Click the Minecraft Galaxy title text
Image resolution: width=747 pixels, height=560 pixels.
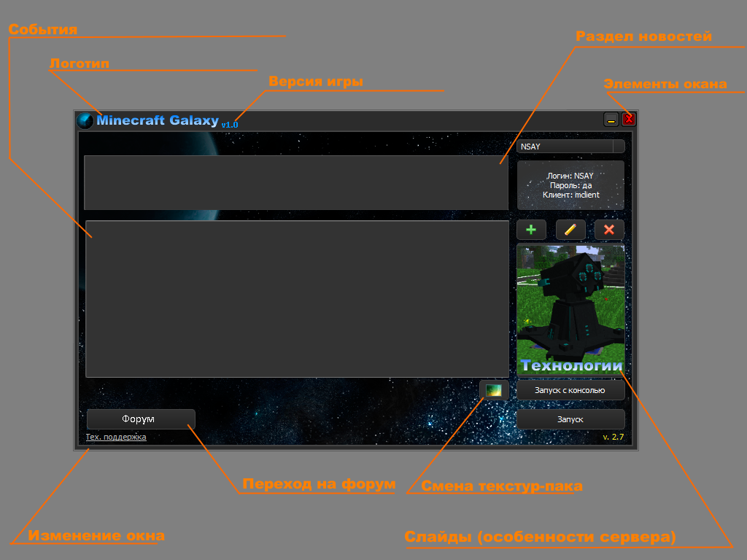158,120
